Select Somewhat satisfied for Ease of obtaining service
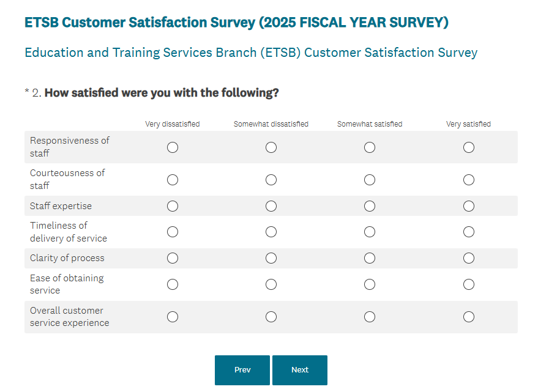The width and height of the screenshot is (538, 392). [x=370, y=284]
